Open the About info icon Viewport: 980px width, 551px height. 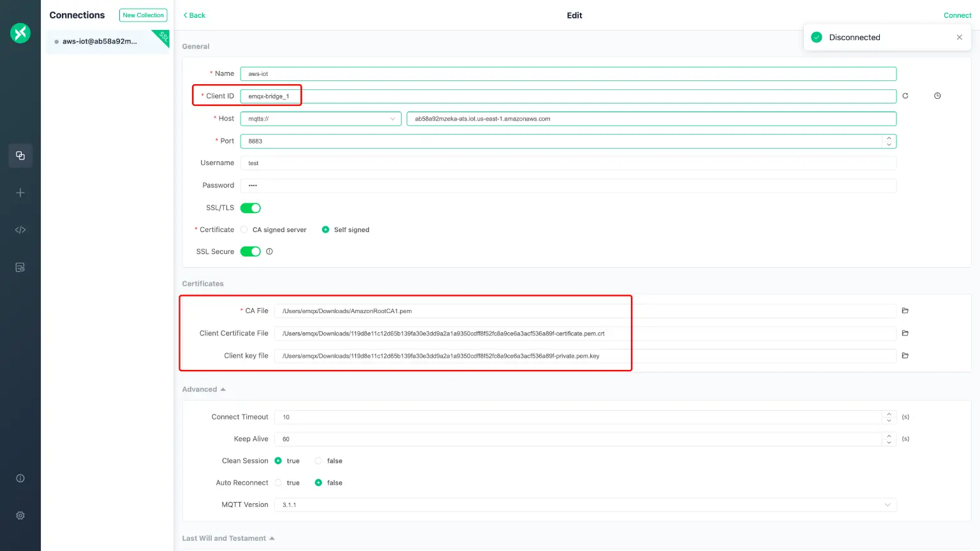20,478
